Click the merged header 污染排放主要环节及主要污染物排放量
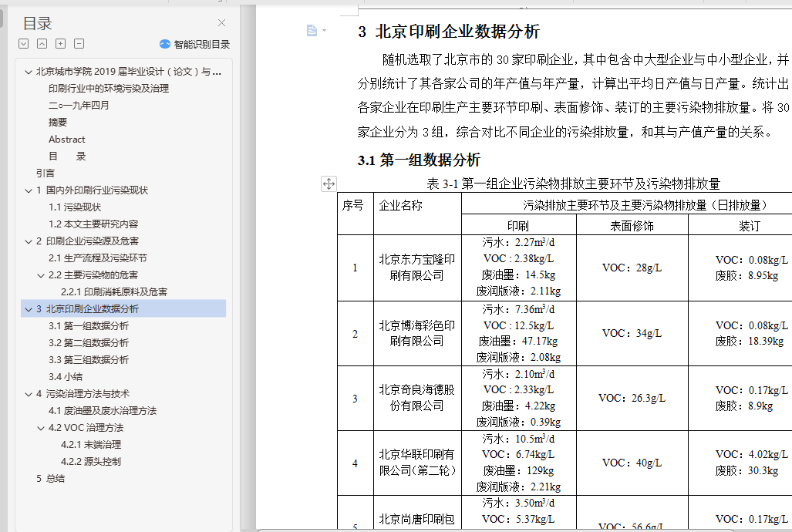 (x=627, y=204)
